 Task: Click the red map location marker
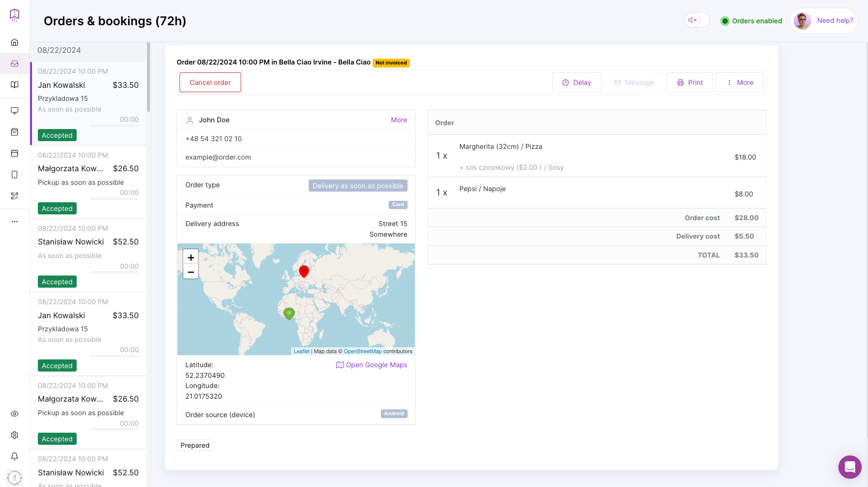[304, 271]
